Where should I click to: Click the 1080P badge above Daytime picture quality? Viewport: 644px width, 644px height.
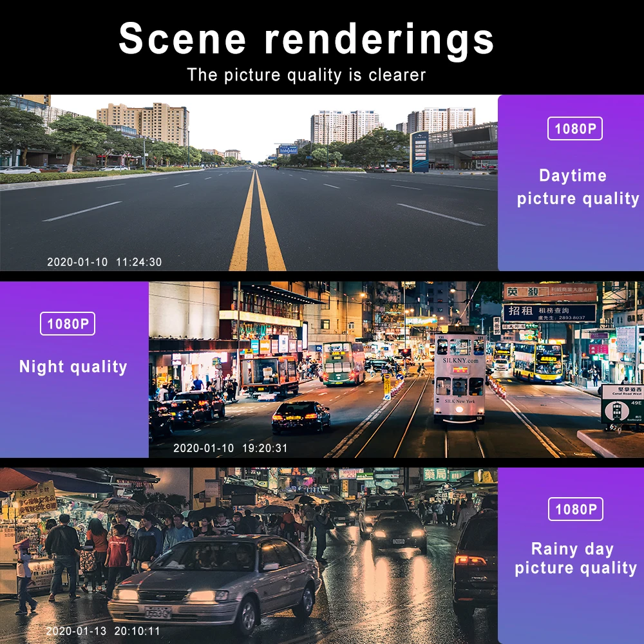point(574,129)
